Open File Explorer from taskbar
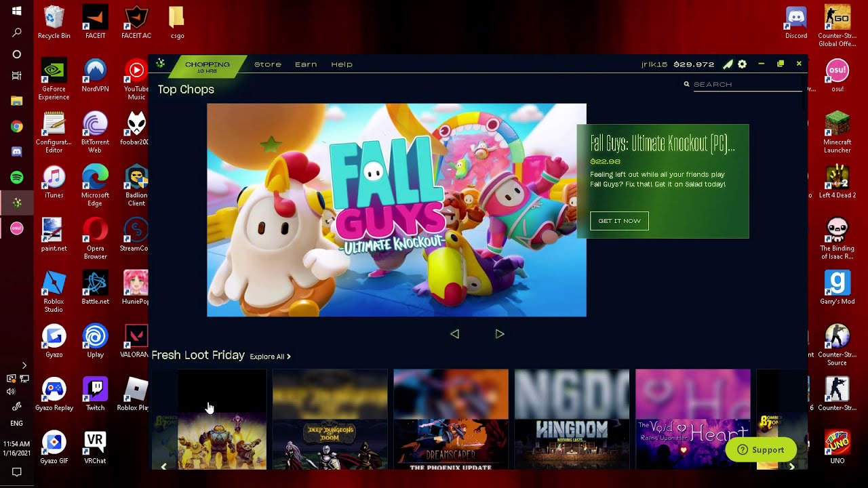The image size is (868, 488). 17,101
